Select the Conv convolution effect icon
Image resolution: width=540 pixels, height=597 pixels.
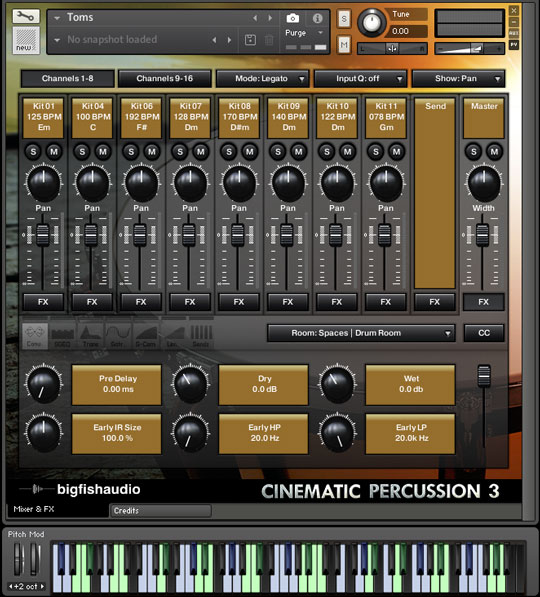tap(35, 336)
